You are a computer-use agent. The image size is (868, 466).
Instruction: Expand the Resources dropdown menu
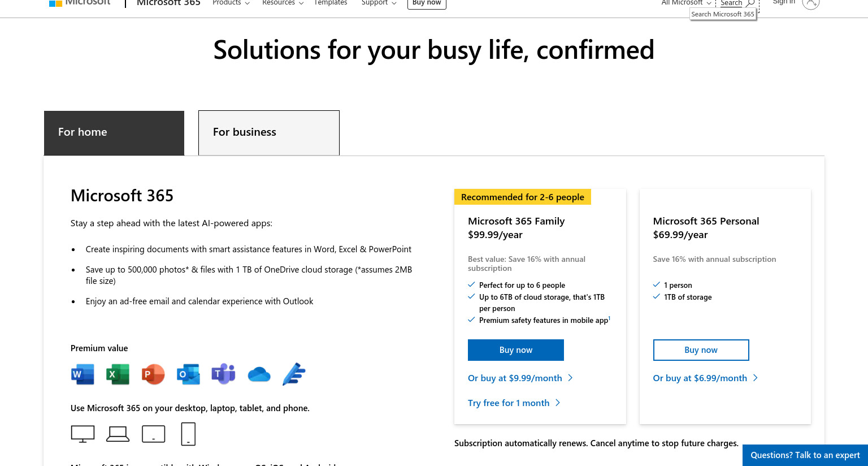pos(283,3)
